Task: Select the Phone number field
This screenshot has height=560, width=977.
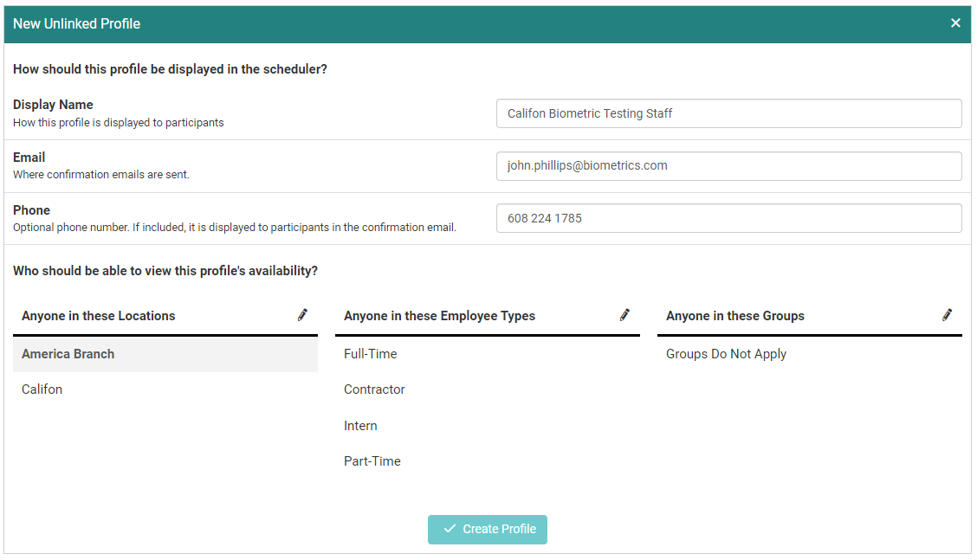Action: pos(728,218)
